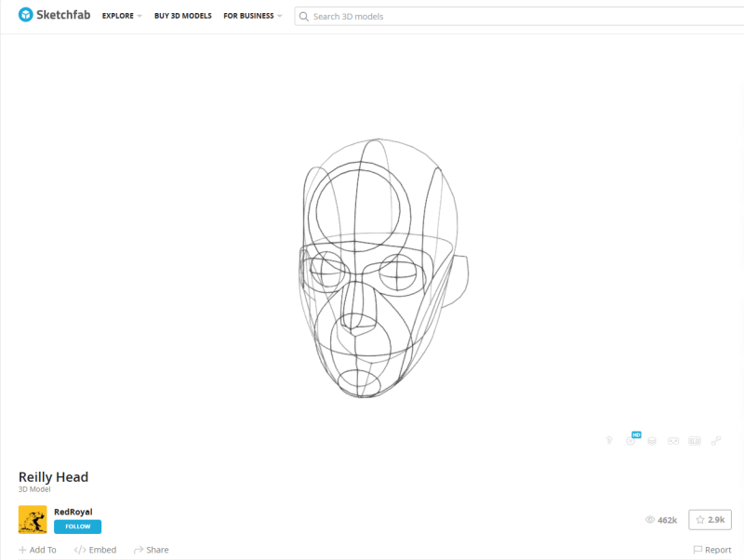Open viewer settings gear with HD badge
The height and width of the screenshot is (560, 744).
point(631,441)
